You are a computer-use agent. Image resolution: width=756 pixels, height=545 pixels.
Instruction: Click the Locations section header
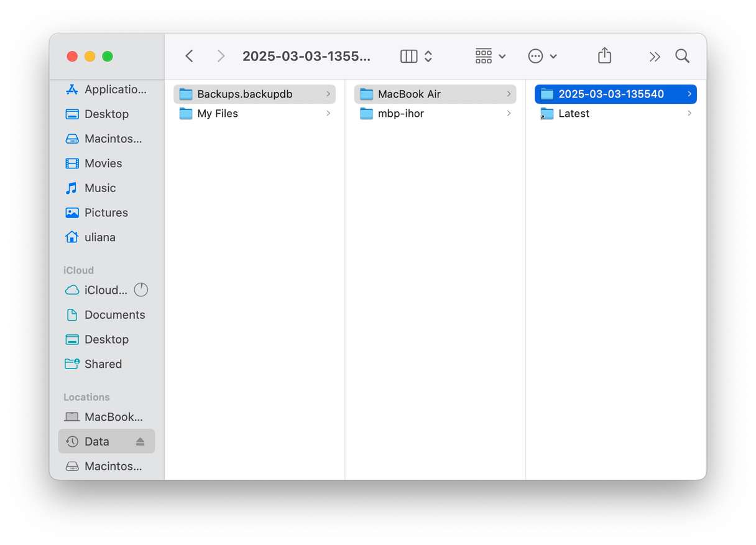(x=86, y=397)
